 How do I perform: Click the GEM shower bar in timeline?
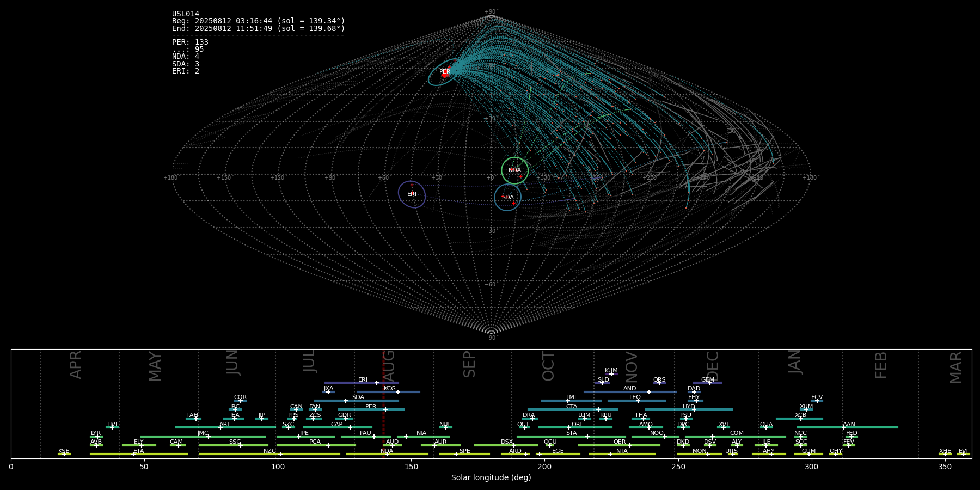coord(707,383)
